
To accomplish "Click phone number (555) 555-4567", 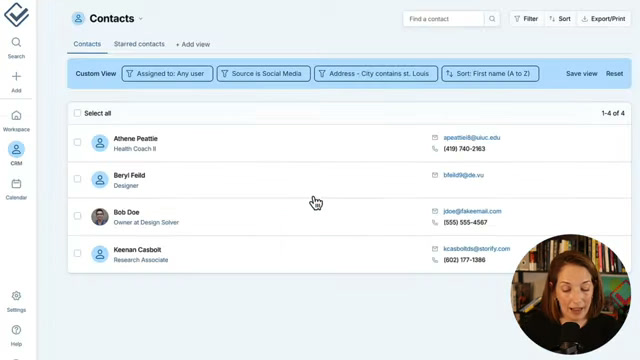I will point(465,222).
